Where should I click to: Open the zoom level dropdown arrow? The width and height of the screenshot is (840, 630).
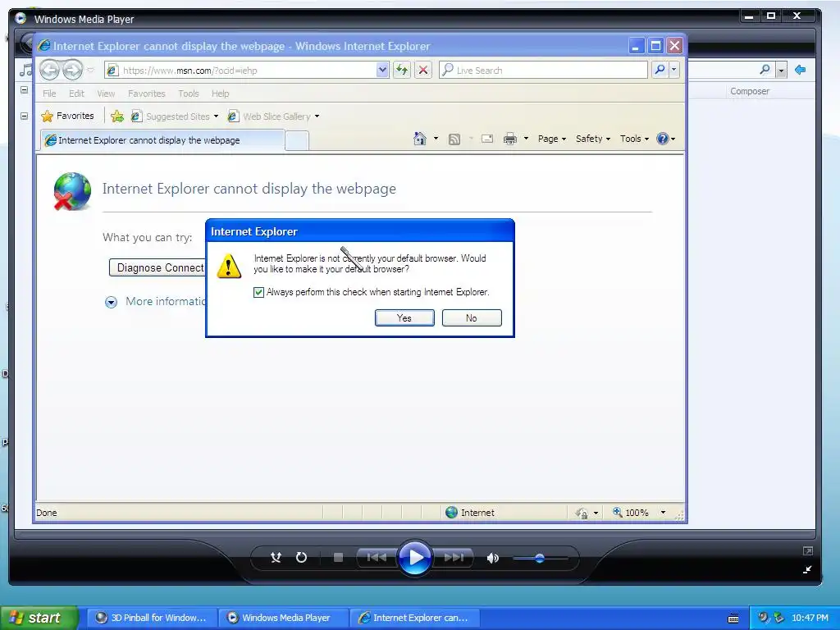click(x=663, y=513)
